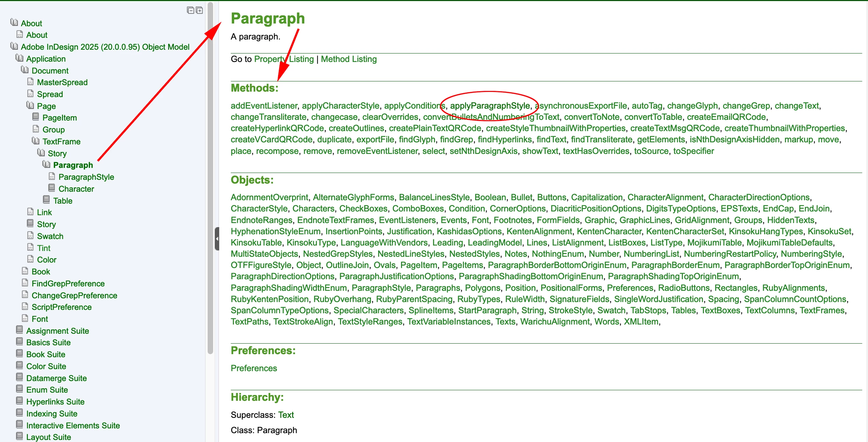Click closed book icon beside PageItem
The width and height of the screenshot is (868, 442).
point(36,117)
